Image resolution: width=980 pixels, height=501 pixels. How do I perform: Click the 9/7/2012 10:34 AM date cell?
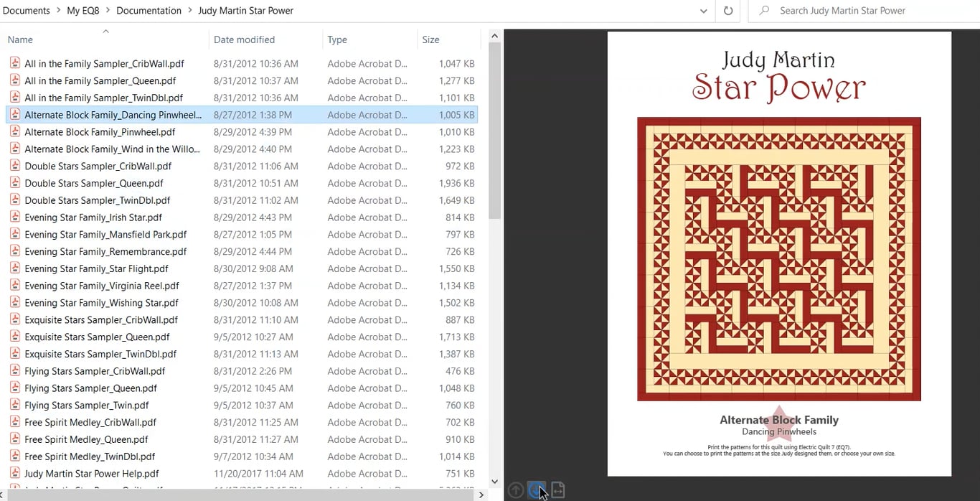pos(253,456)
